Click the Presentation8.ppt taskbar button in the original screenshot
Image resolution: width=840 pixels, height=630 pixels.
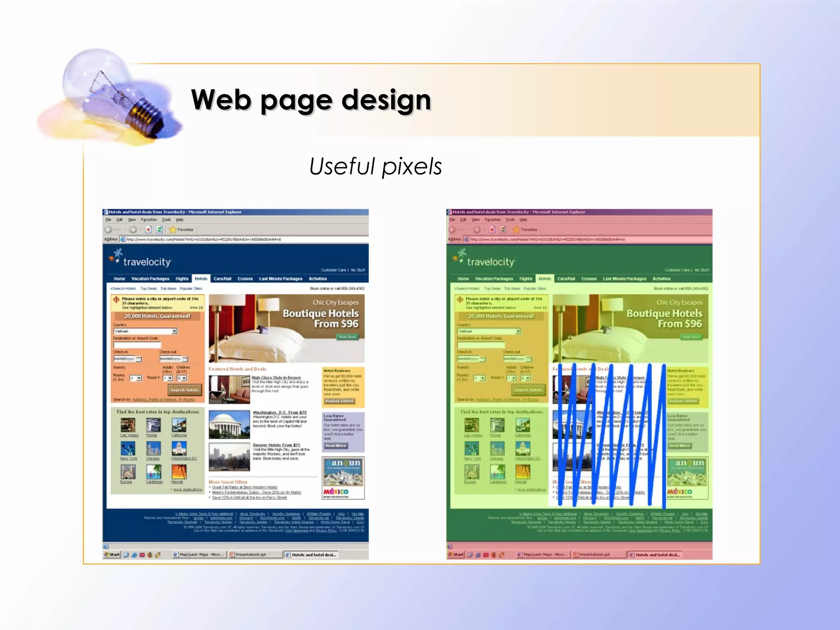(x=255, y=555)
